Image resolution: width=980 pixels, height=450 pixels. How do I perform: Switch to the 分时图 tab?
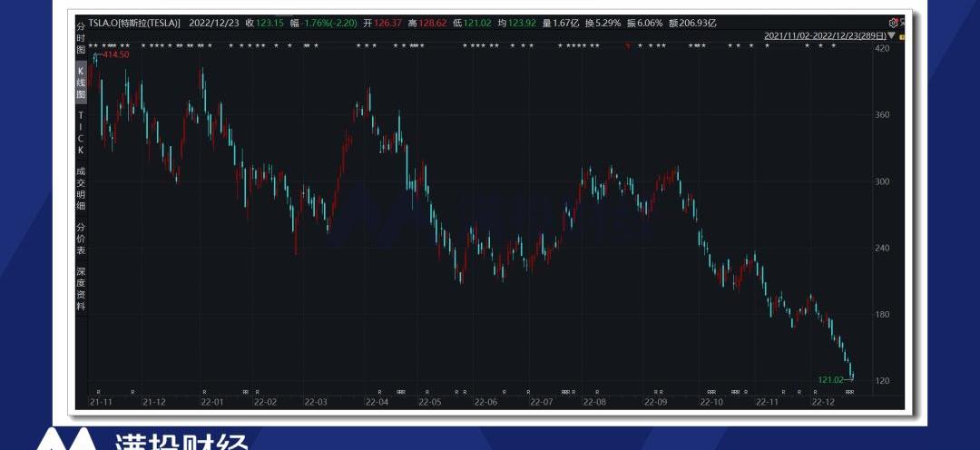point(81,38)
